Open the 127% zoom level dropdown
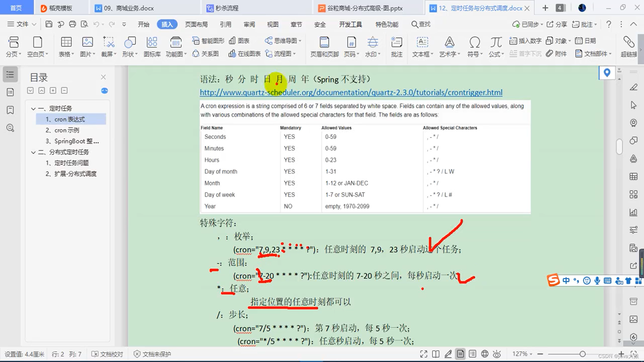This screenshot has height=362, width=644. click(522, 354)
